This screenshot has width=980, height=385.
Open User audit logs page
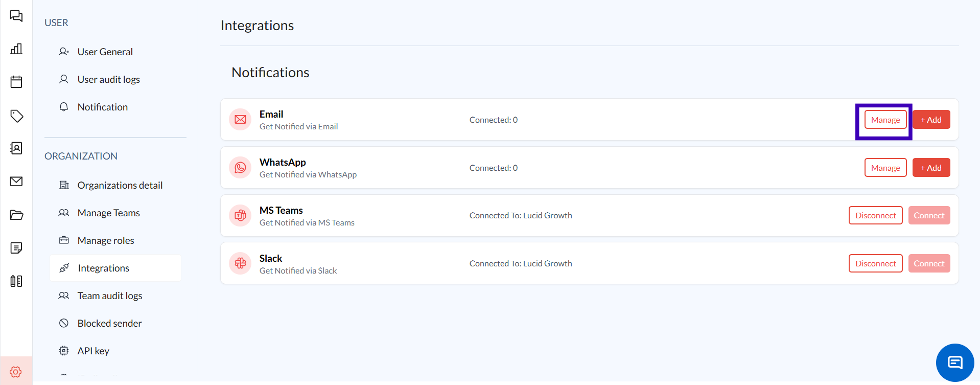pyautogui.click(x=108, y=79)
